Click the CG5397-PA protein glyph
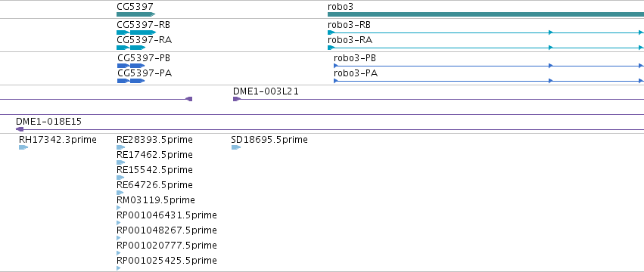The height and width of the screenshot is (272, 644). (131, 81)
